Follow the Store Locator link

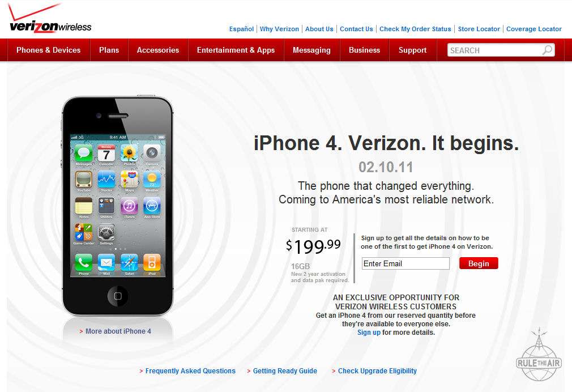point(479,29)
